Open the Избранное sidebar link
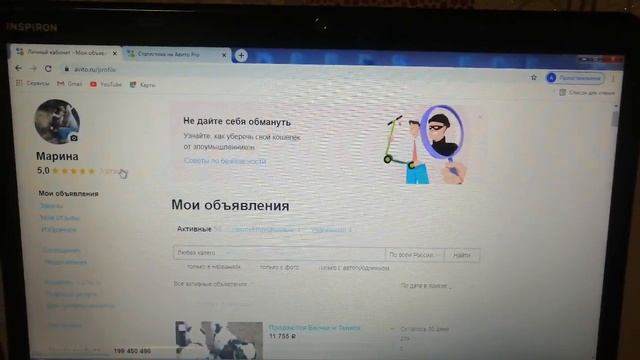This screenshot has height=360, width=640. 59,229
